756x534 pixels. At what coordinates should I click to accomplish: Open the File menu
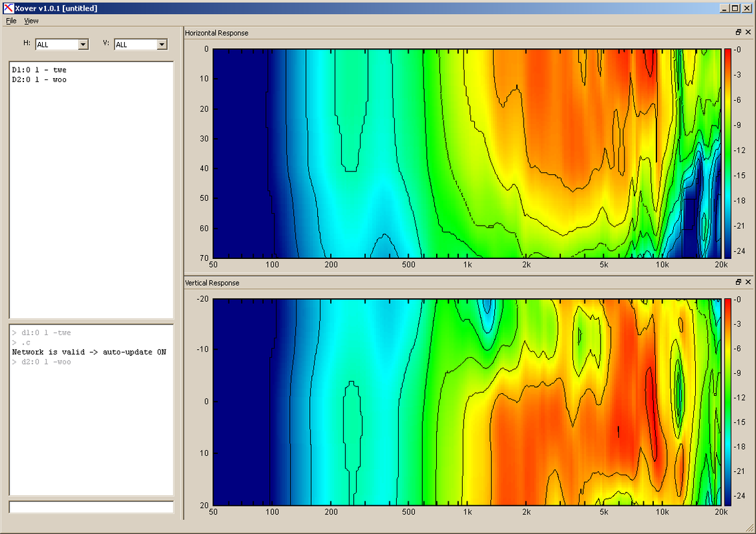pos(11,21)
